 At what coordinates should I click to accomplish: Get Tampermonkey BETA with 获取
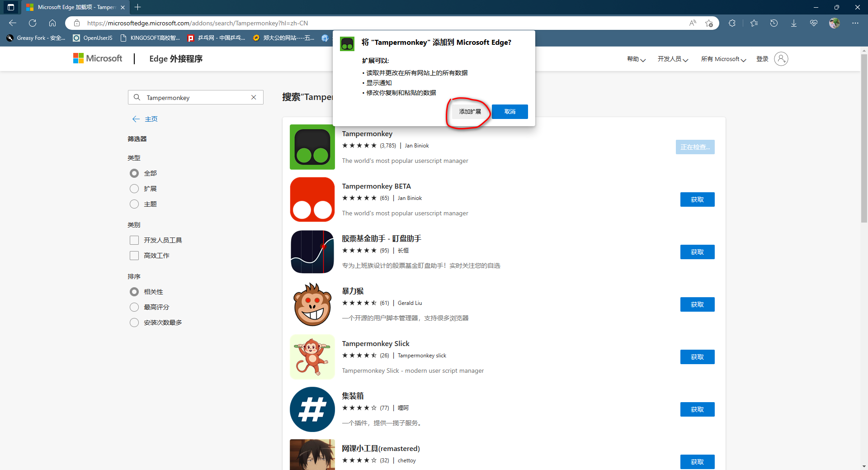698,199
